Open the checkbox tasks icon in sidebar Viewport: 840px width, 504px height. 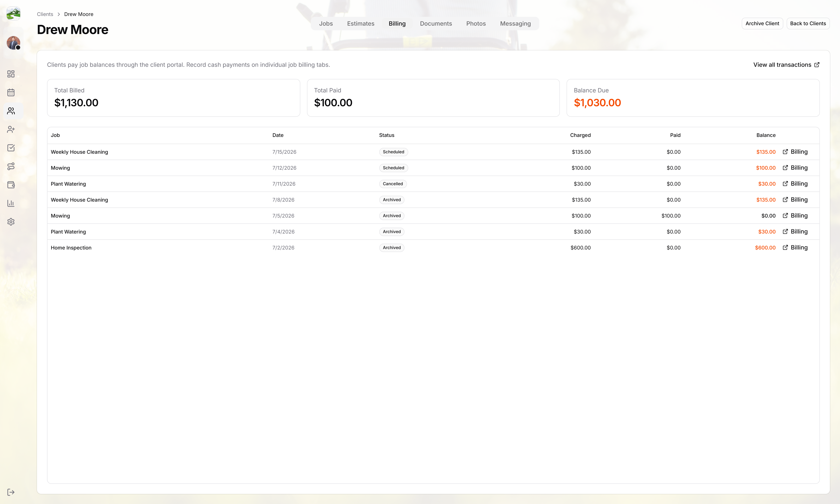click(x=11, y=148)
